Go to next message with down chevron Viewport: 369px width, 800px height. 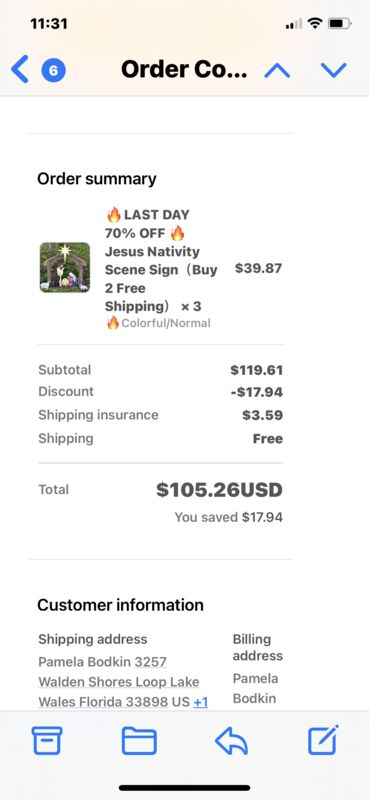tap(334, 70)
